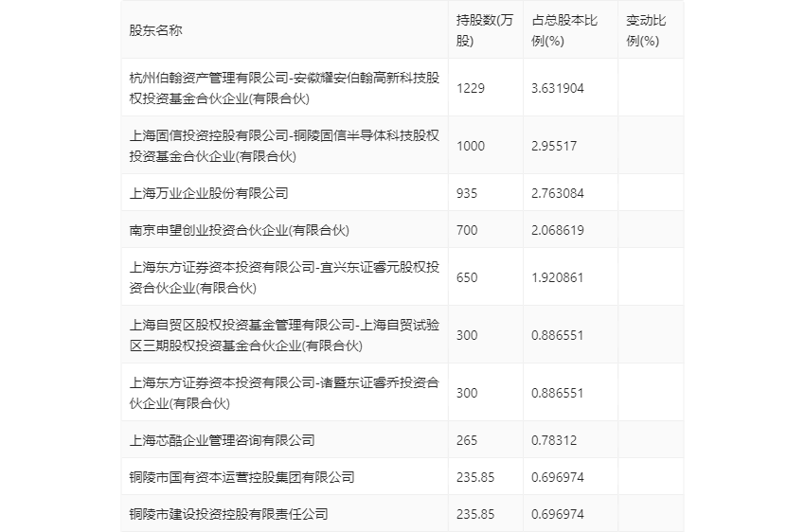Click the percentage 2.763084
805x532 pixels.
tap(558, 193)
